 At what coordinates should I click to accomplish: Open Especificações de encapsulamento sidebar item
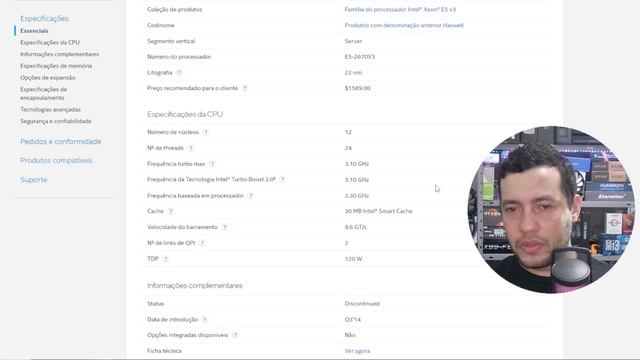(x=44, y=93)
